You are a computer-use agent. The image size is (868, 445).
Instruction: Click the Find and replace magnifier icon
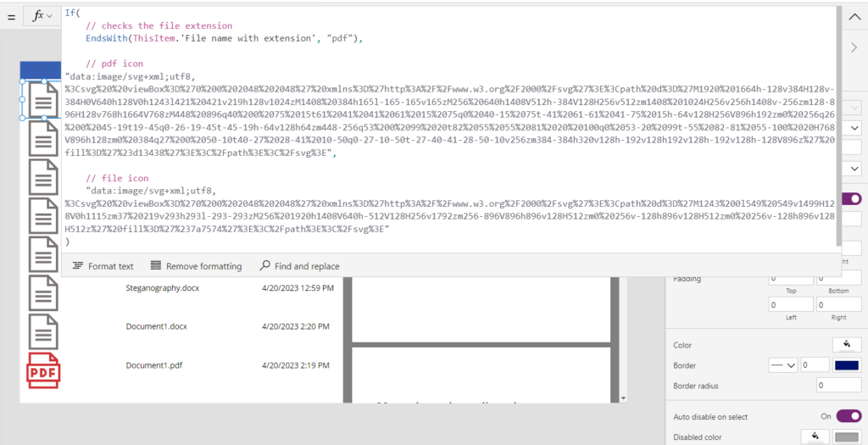click(x=265, y=266)
